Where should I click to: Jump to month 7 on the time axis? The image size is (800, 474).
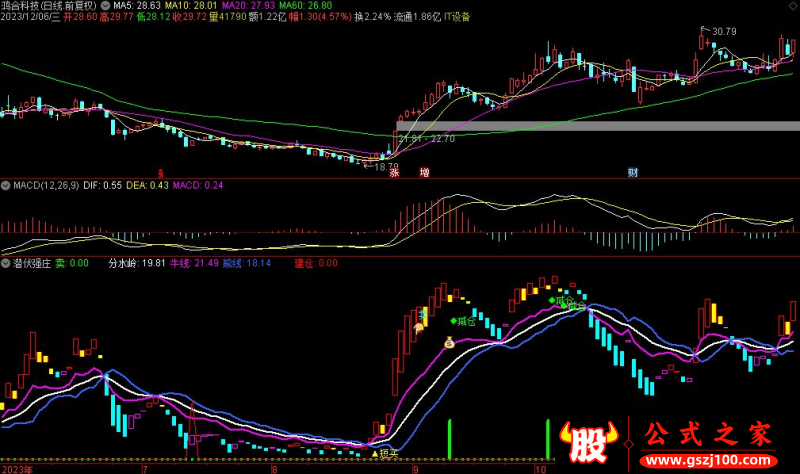(145, 469)
